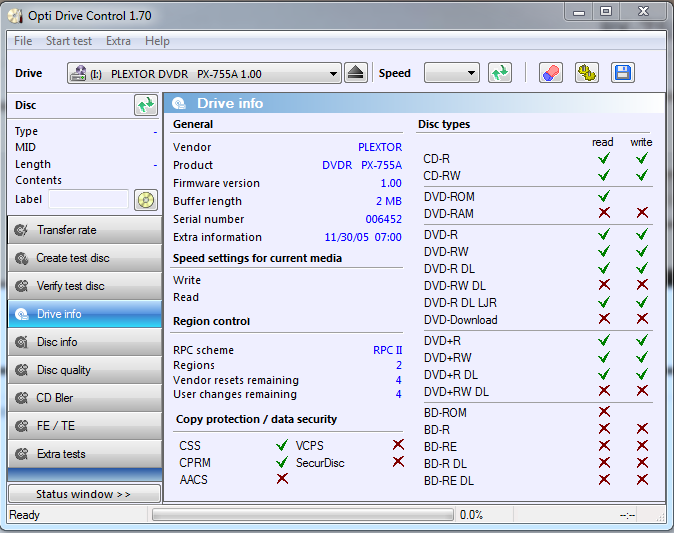Open the Drive selection dropdown
674x533 pixels.
[x=204, y=73]
